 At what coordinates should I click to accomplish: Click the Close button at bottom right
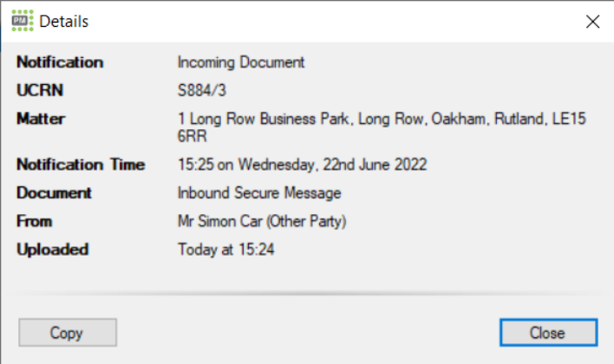click(548, 332)
